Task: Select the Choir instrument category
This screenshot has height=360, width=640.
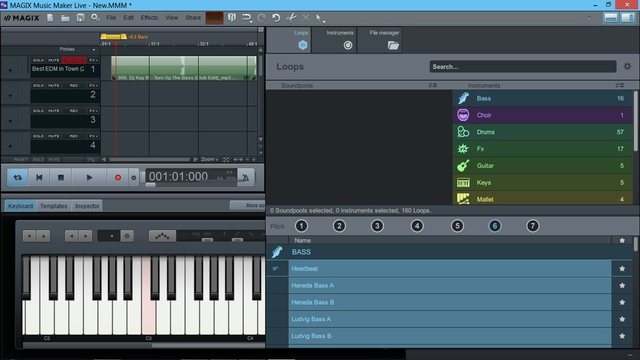Action: click(x=543, y=115)
